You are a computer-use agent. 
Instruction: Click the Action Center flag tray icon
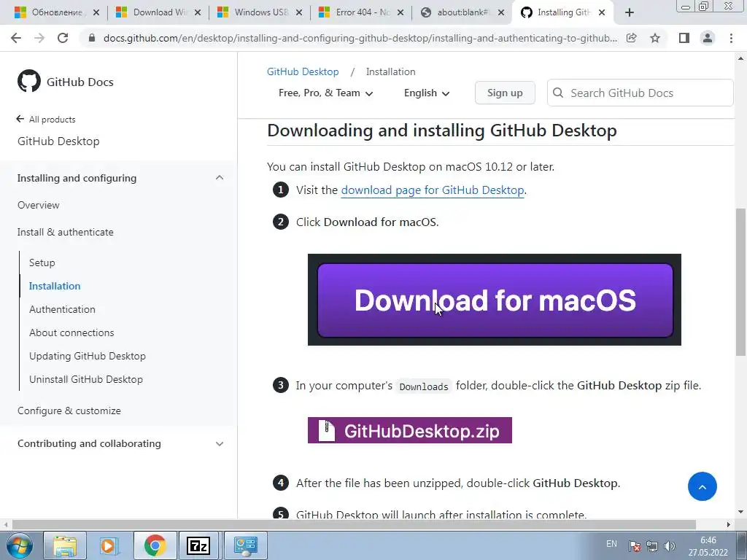(634, 545)
